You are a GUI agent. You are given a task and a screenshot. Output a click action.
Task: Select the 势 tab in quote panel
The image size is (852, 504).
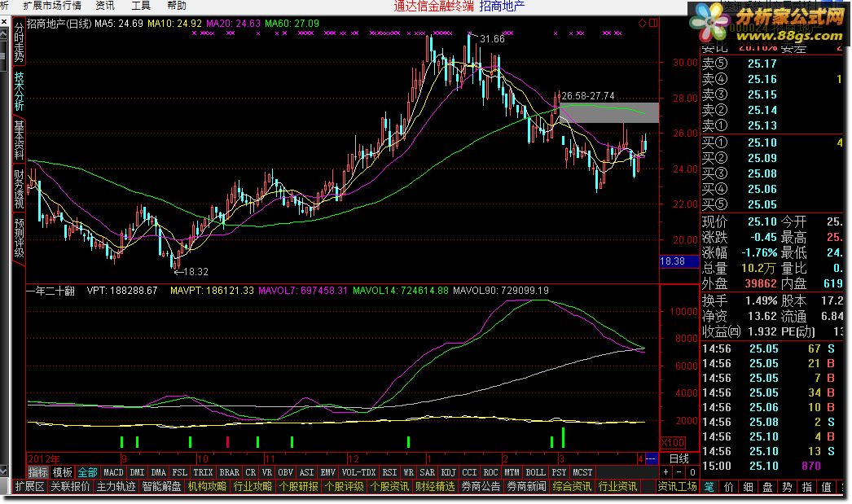point(788,487)
